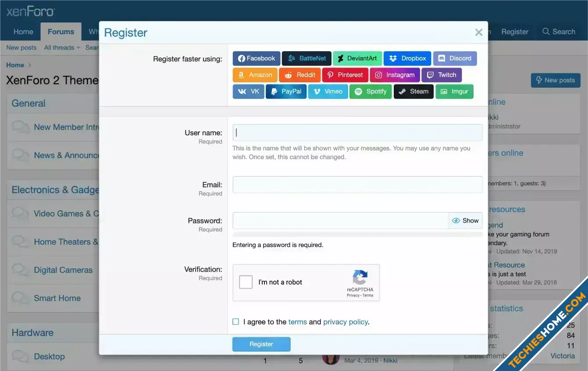Register using the Discord button
Screen dimensions: 588x371
coord(455,58)
